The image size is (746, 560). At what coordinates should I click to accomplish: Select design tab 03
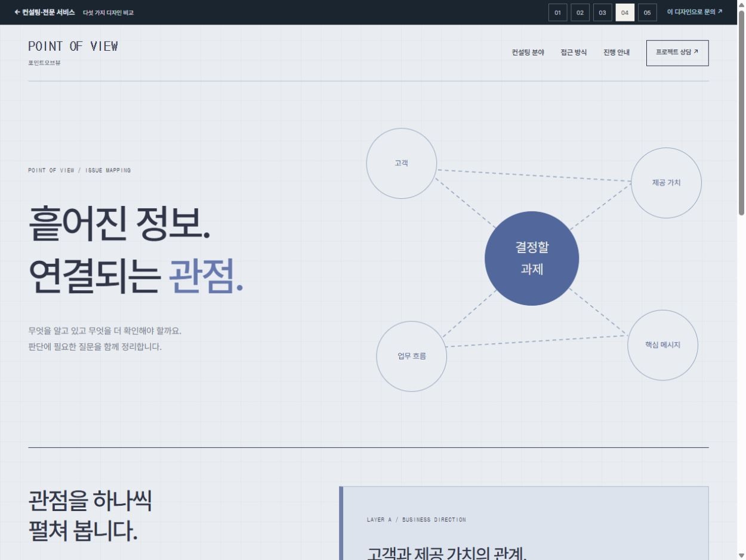[602, 13]
